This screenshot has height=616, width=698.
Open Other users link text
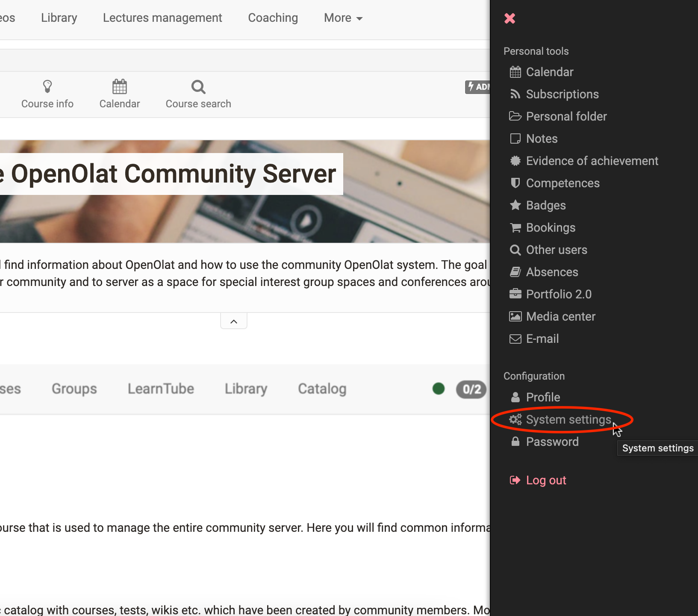[x=557, y=250]
